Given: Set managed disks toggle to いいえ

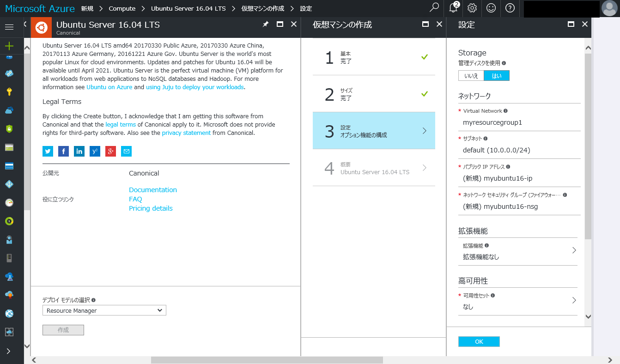Looking at the screenshot, I should tap(471, 74).
